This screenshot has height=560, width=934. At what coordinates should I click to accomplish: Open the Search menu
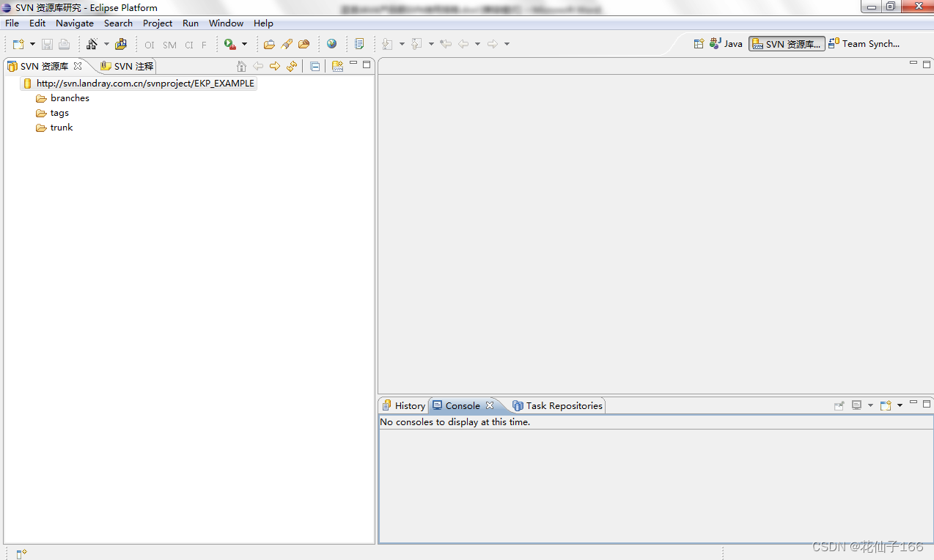(x=118, y=23)
